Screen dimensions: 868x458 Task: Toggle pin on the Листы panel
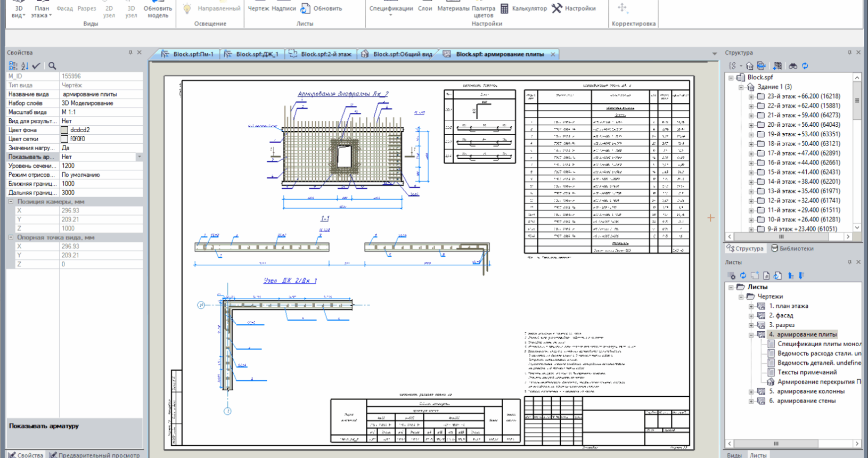(849, 262)
